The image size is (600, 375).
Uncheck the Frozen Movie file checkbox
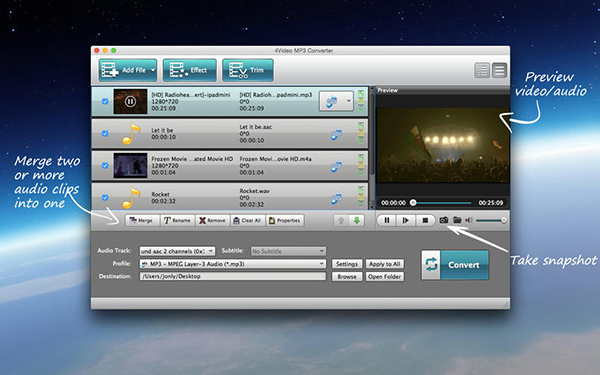point(105,166)
